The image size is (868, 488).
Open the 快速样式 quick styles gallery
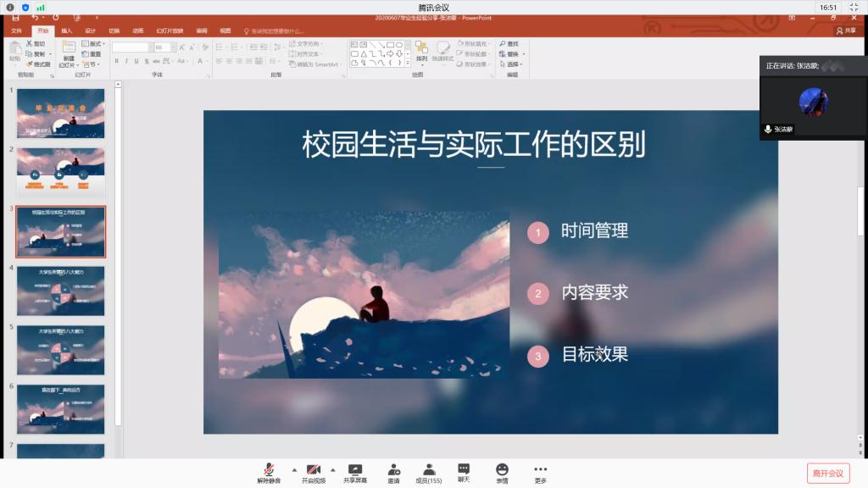point(442,52)
